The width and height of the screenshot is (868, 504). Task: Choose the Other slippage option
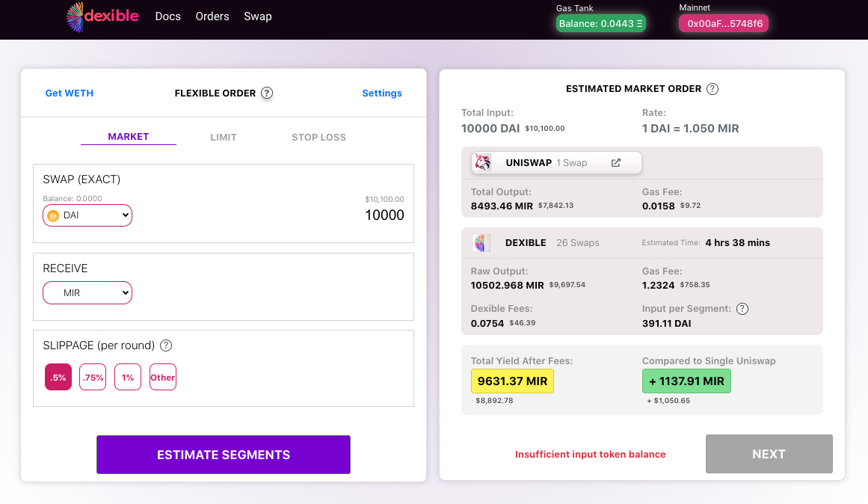pyautogui.click(x=163, y=377)
